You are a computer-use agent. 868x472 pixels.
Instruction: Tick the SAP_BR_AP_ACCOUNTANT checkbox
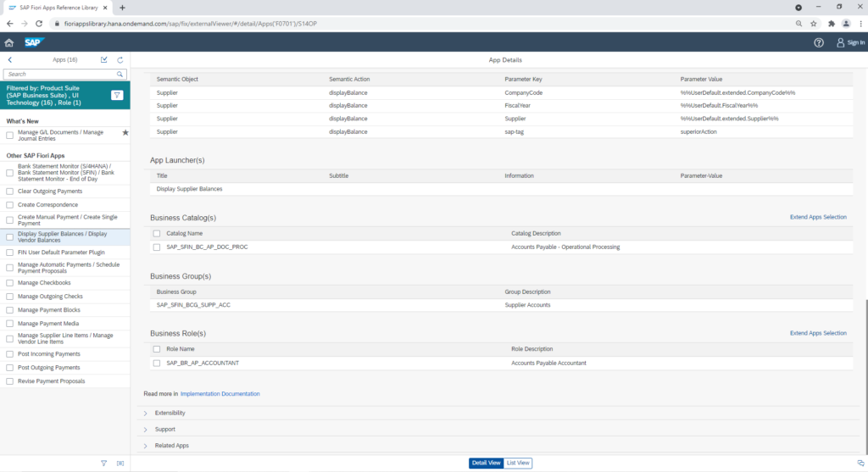coord(157,363)
